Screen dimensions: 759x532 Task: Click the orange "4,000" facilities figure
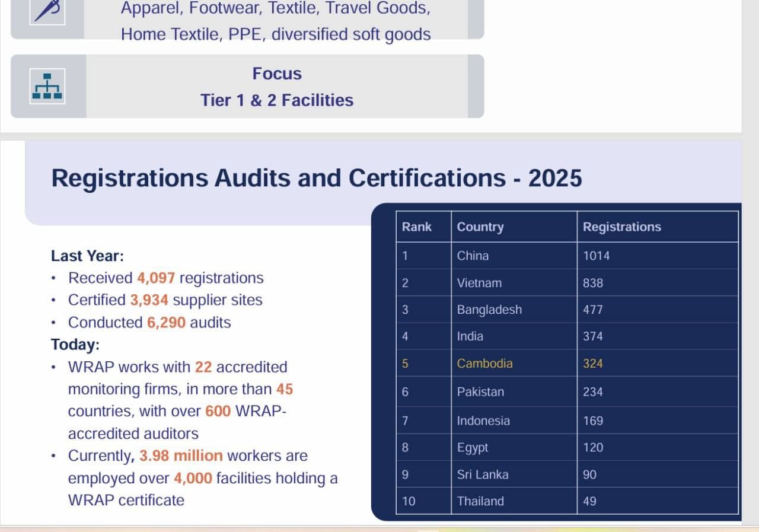(193, 479)
